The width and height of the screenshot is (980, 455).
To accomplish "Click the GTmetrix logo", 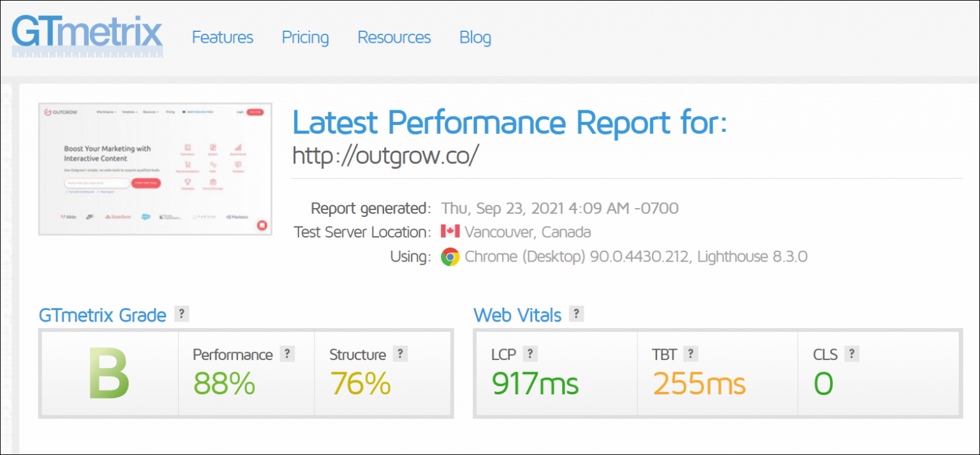I will point(87,36).
